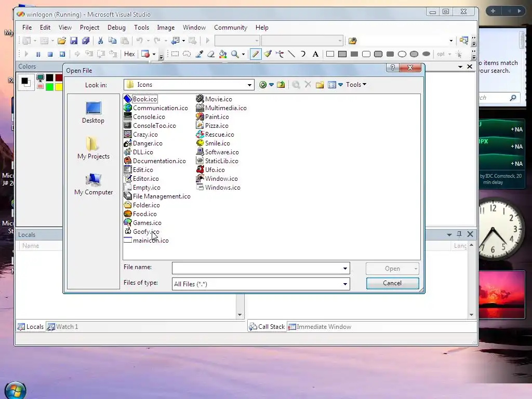
Task: Choose the Fill bucket tool
Action: pos(223,54)
